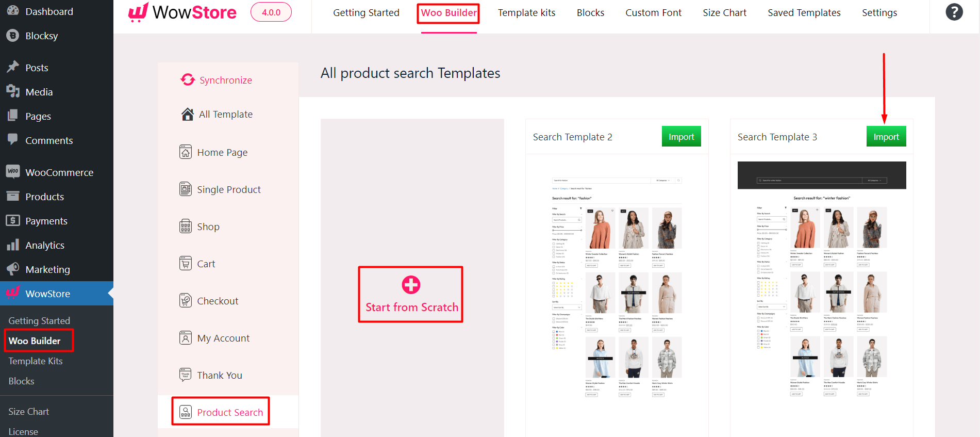Viewport: 980px width, 437px height.
Task: Click the plus icon above Start from Scratch
Action: point(411,285)
